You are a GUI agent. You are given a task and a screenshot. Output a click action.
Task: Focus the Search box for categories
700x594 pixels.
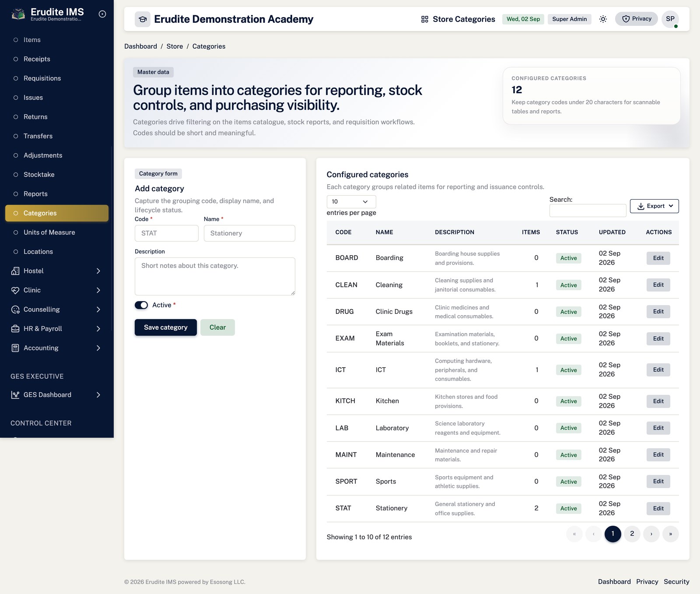[588, 211]
